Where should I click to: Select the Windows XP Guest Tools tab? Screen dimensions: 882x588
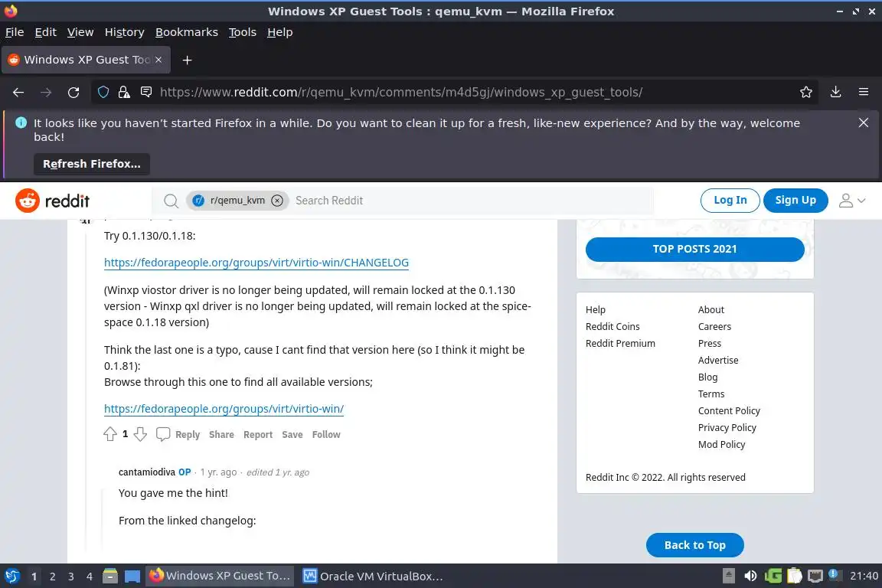[86, 60]
